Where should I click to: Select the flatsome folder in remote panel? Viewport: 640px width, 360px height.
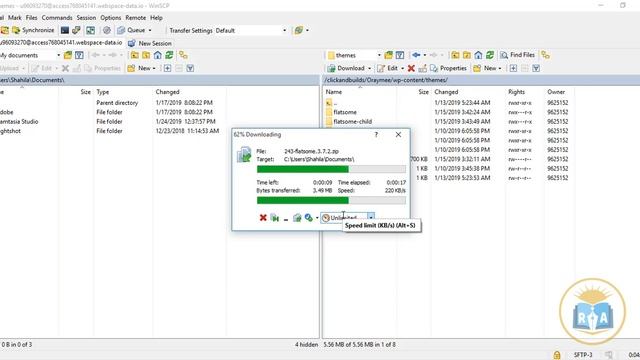tap(344, 112)
